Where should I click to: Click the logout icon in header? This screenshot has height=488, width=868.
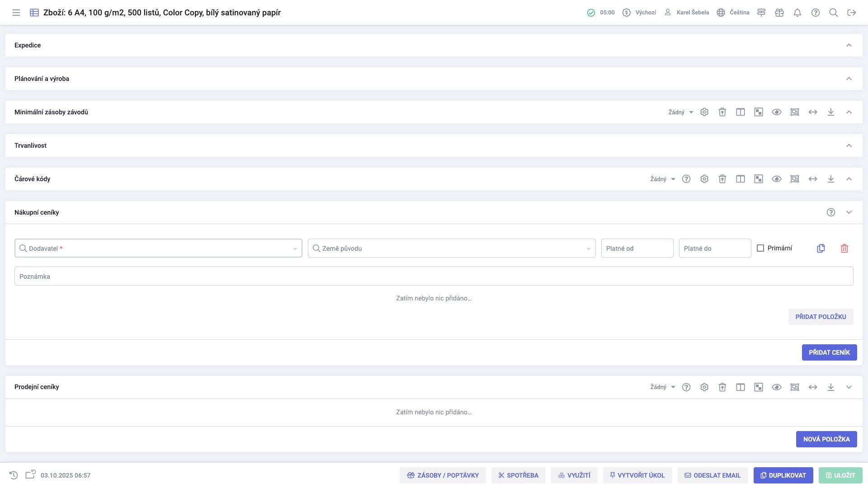pyautogui.click(x=852, y=13)
